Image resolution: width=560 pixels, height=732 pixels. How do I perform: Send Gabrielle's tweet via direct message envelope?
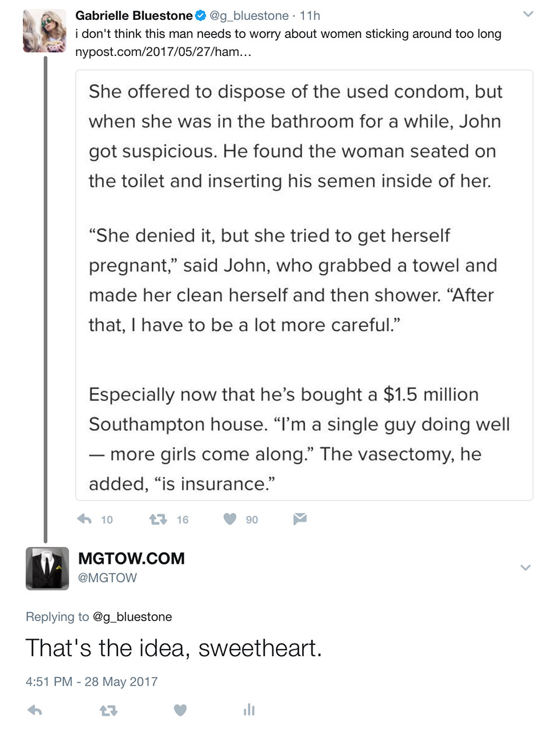pyautogui.click(x=300, y=518)
